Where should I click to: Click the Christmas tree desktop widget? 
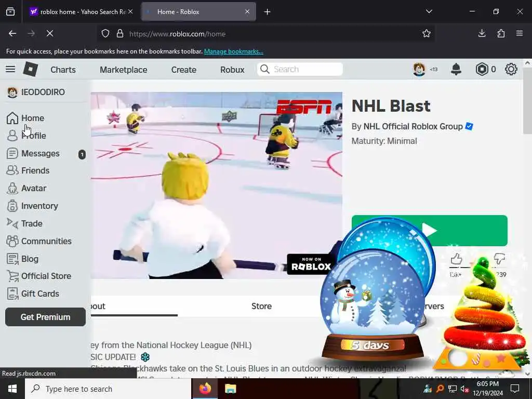(481, 314)
